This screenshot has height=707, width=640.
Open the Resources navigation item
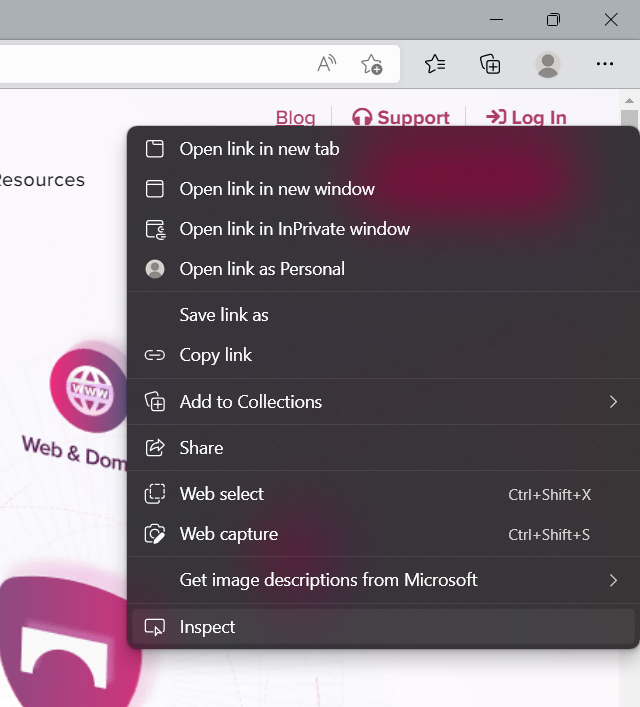(x=42, y=179)
